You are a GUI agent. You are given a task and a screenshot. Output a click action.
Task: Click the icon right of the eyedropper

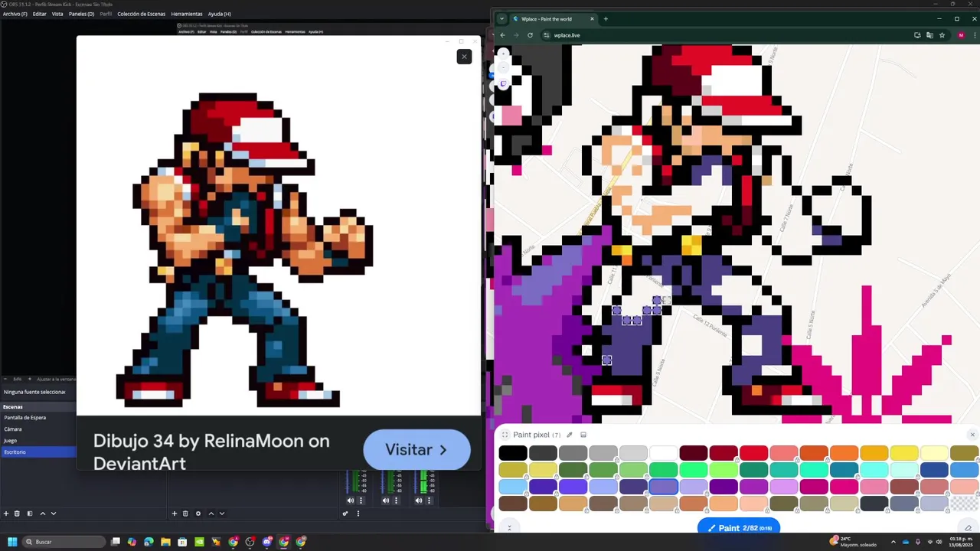pyautogui.click(x=583, y=435)
